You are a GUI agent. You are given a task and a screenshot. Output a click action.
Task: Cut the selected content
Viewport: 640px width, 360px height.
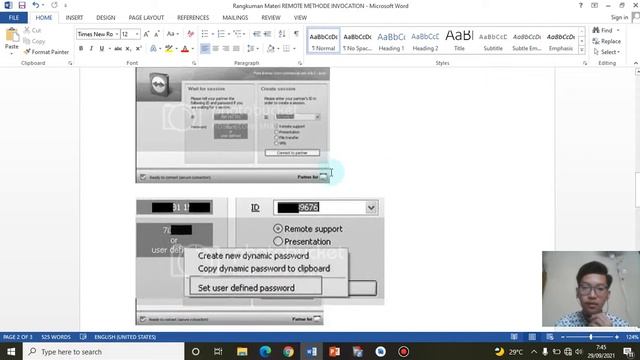click(32, 30)
